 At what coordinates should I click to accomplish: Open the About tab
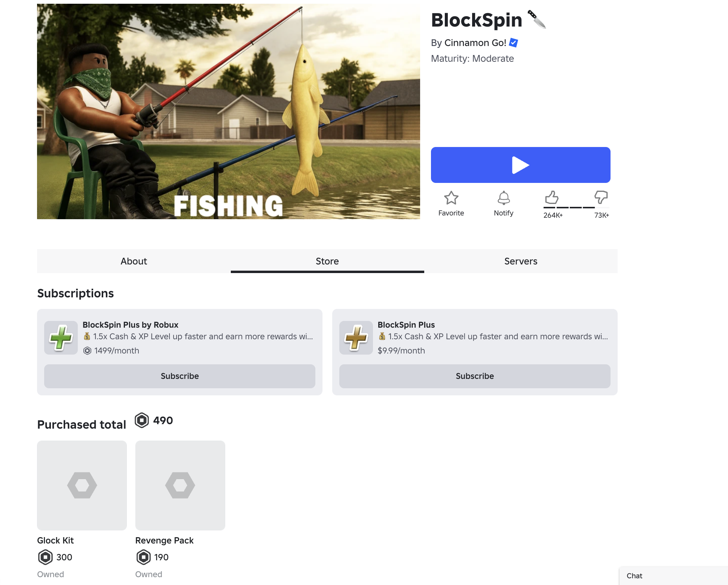tap(134, 261)
